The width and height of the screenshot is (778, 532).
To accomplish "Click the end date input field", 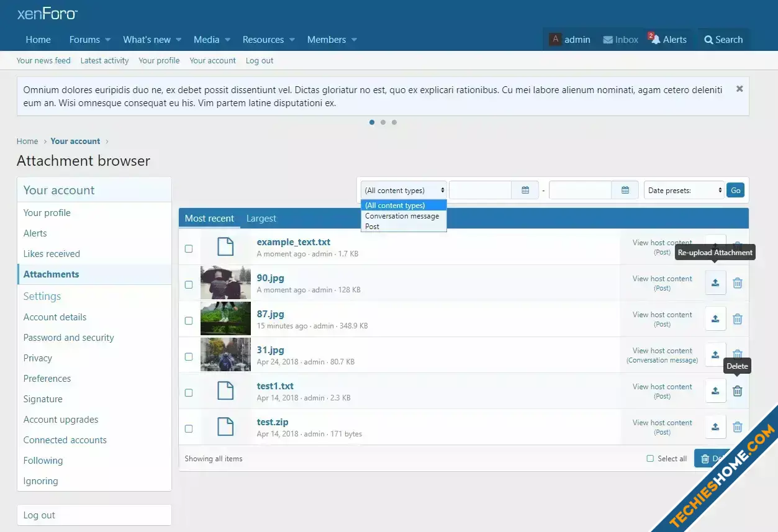I will 581,191.
